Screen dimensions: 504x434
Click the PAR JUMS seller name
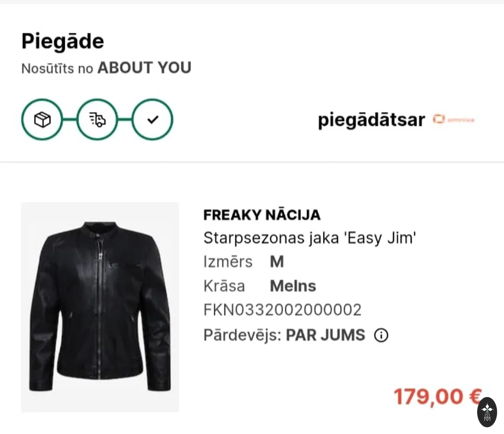point(325,335)
